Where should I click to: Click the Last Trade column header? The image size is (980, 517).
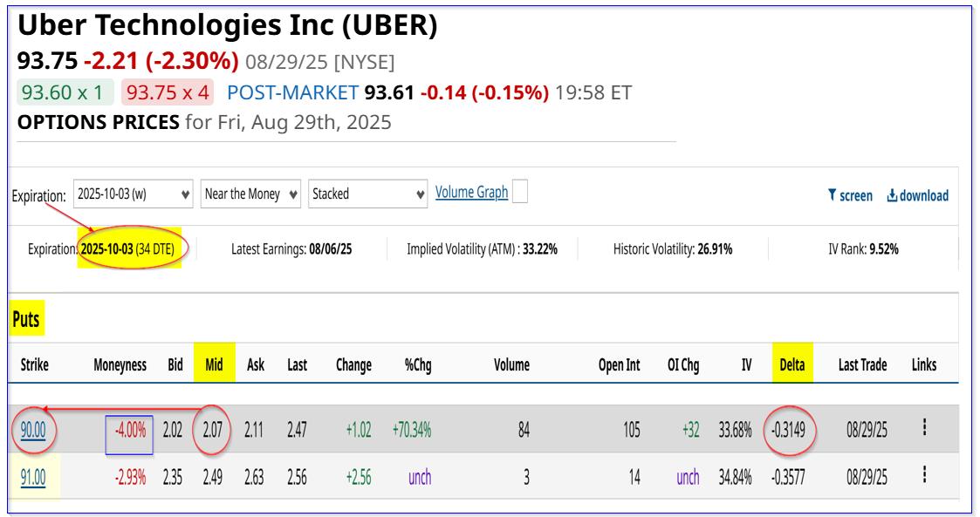[x=862, y=365]
